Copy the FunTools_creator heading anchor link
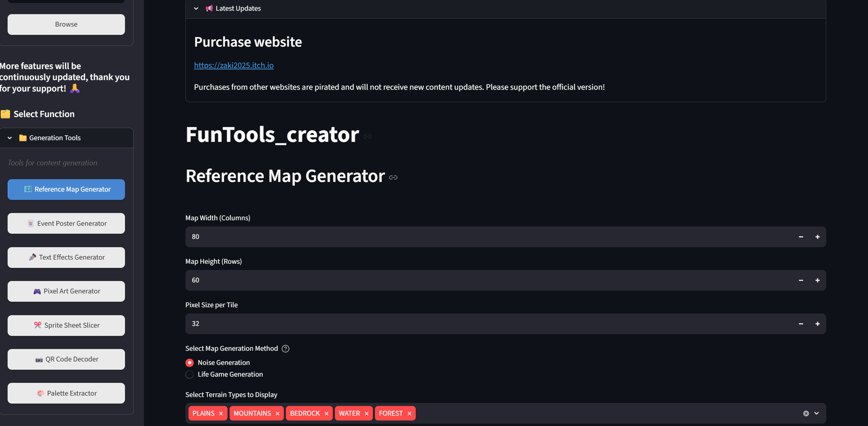This screenshot has height=426, width=868. 367,136
